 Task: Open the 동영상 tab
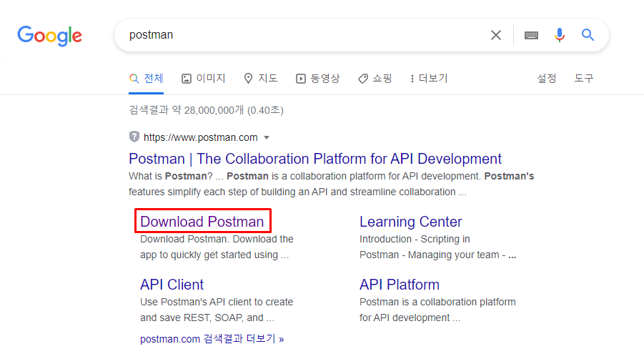[318, 79]
